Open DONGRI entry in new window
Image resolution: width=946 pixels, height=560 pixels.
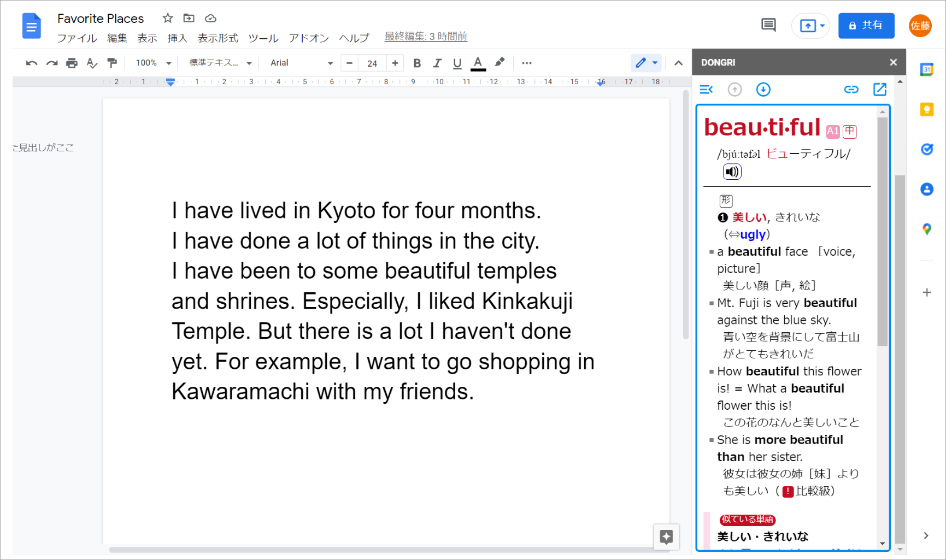coord(880,90)
